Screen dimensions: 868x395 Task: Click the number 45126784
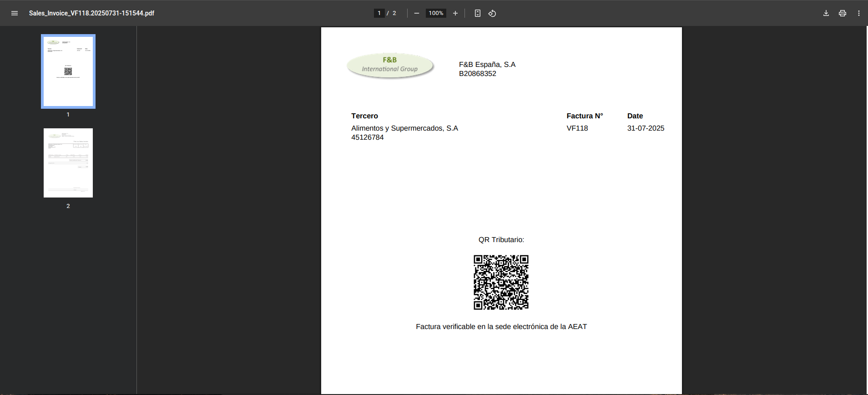click(x=368, y=137)
